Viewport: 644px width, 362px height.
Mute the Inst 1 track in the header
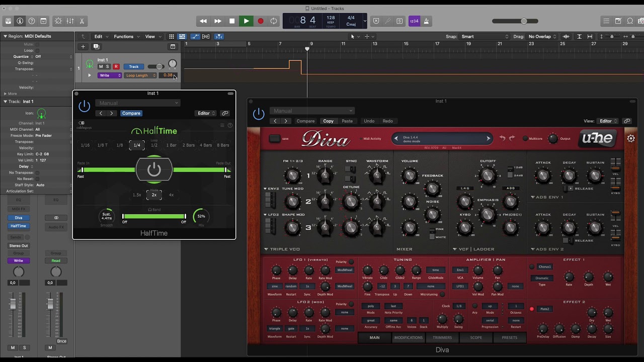click(x=101, y=66)
